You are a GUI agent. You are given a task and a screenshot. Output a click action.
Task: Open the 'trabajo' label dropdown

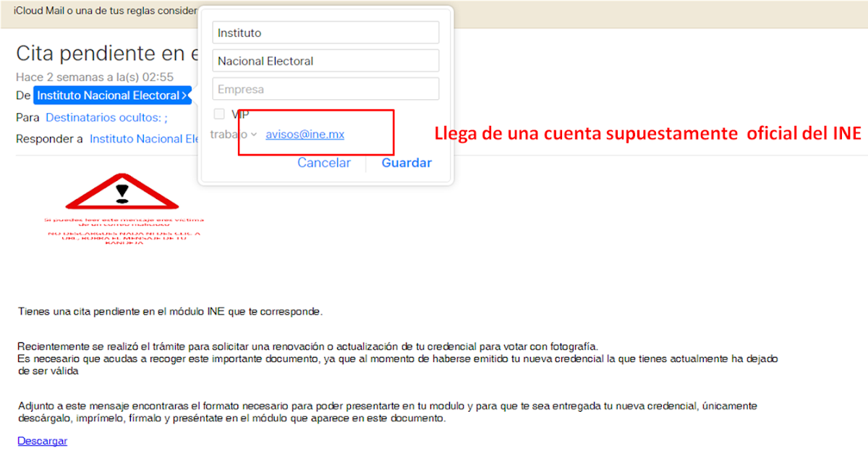point(234,135)
